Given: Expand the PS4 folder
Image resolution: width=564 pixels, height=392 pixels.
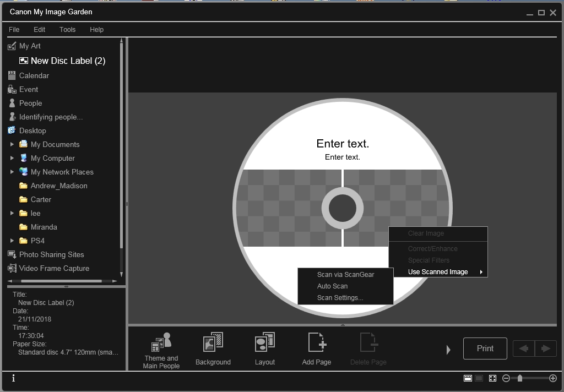Looking at the screenshot, I should (13, 241).
